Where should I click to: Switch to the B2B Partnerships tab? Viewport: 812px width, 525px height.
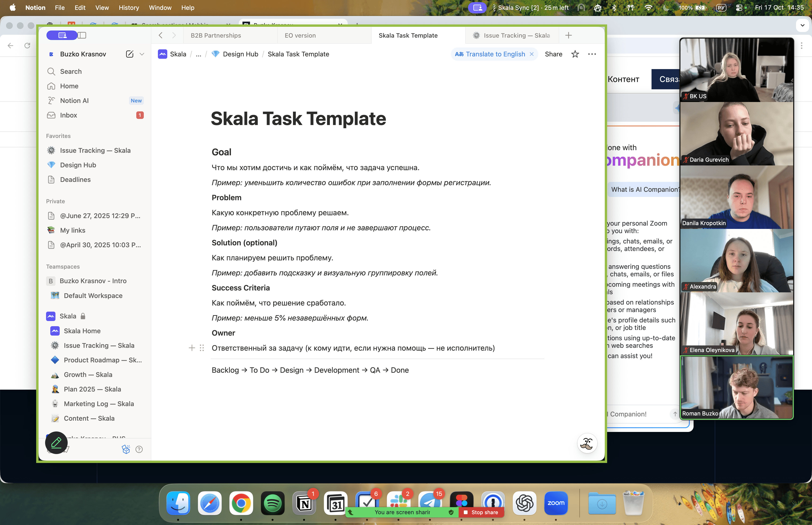pyautogui.click(x=216, y=35)
